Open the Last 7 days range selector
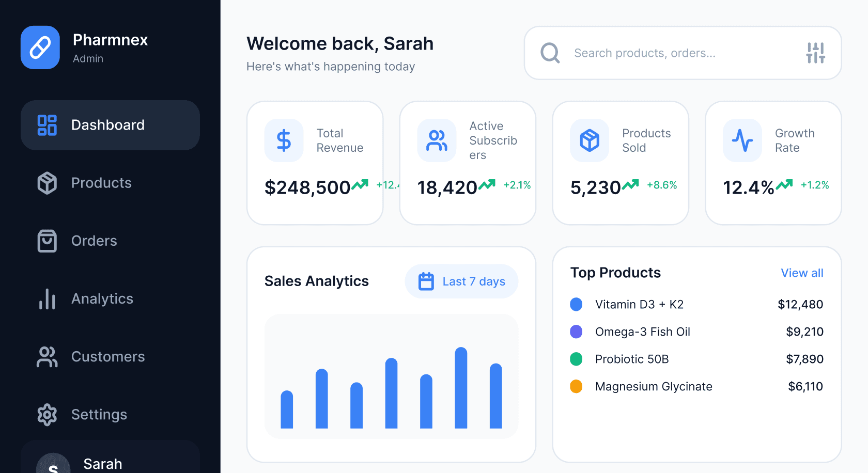The height and width of the screenshot is (473, 868). coord(461,281)
